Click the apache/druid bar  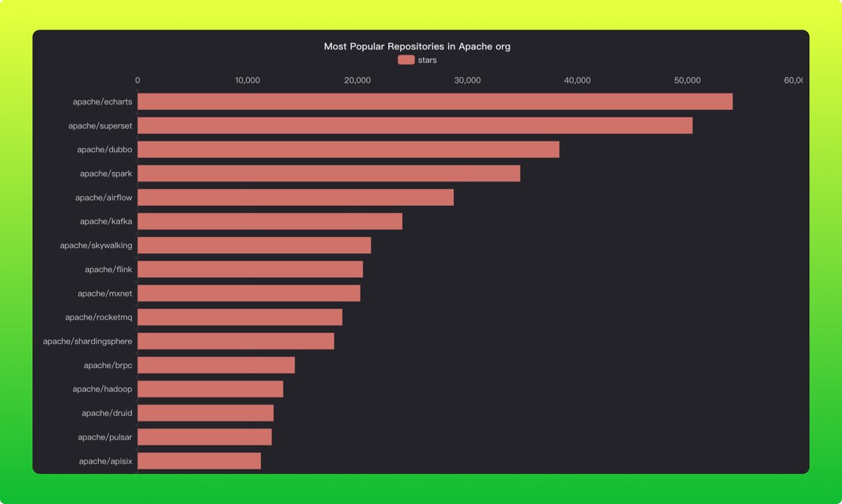[206, 413]
